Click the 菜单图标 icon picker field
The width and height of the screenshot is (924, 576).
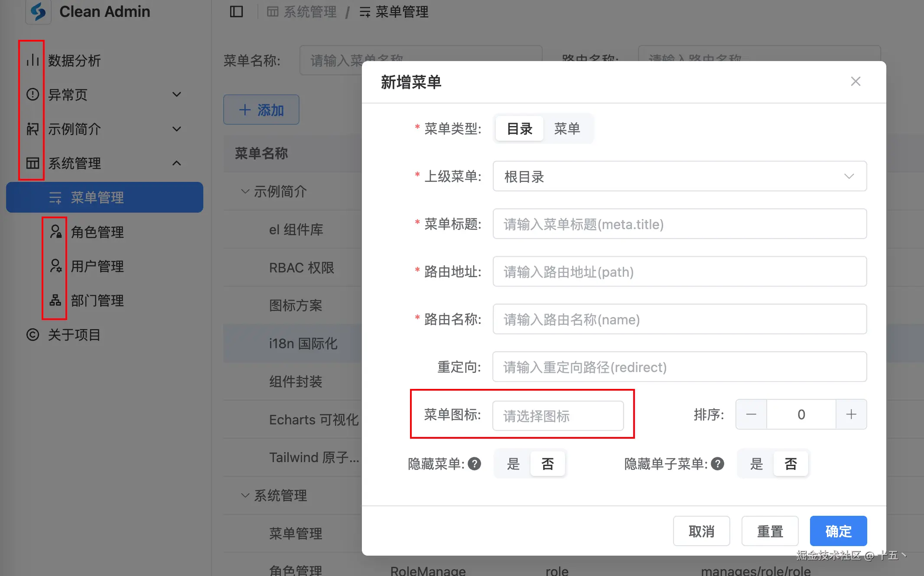click(x=558, y=416)
